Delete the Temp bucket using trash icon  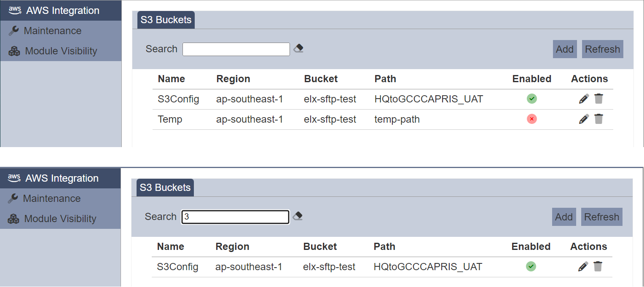point(598,119)
